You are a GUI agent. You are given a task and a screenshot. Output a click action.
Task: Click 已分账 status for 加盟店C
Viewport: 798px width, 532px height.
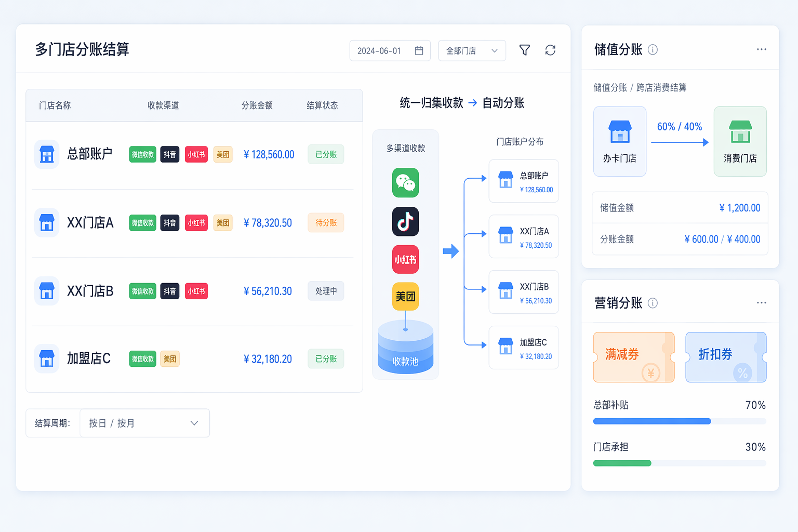326,359
